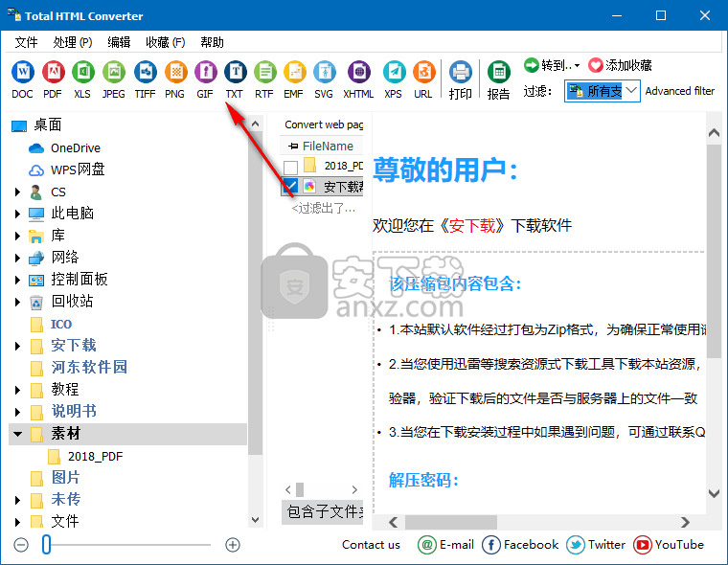Expand the CS tree node
Image resolution: width=728 pixels, height=565 pixels.
pyautogui.click(x=17, y=192)
